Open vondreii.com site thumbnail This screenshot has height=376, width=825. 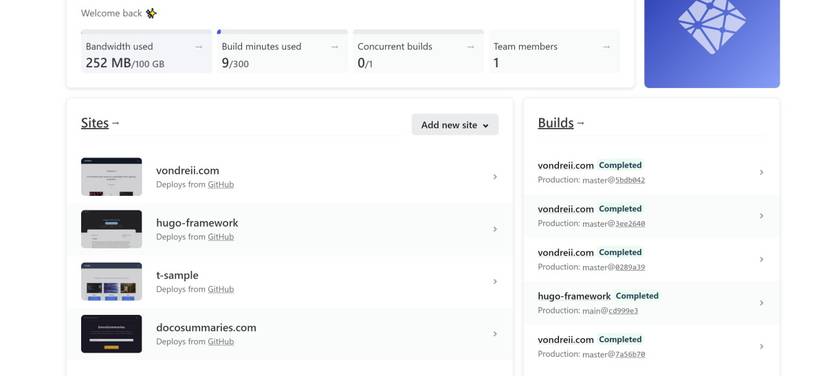(112, 177)
